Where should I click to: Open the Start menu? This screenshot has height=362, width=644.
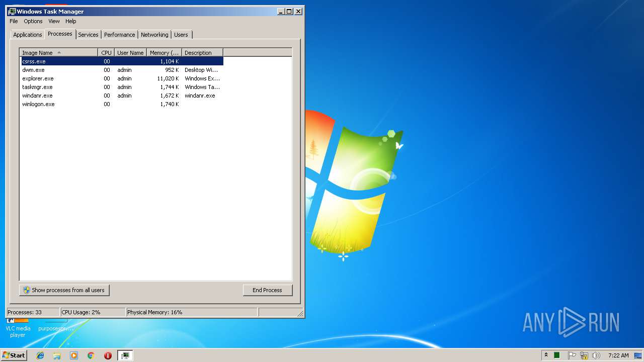[x=14, y=355]
